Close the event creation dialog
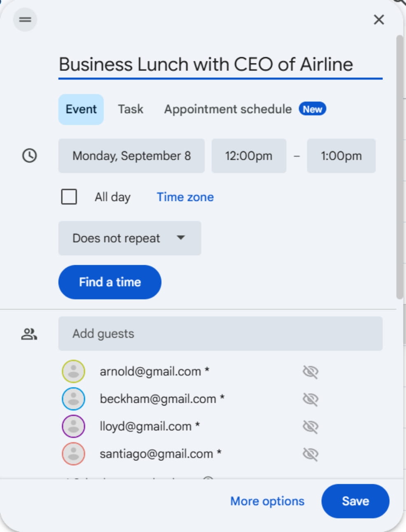This screenshot has height=532, width=406. coord(378,20)
